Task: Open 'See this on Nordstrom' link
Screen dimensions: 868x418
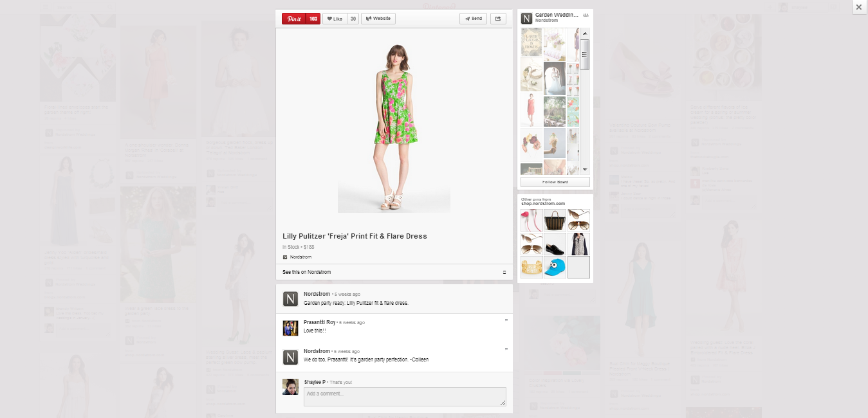Action: (307, 272)
